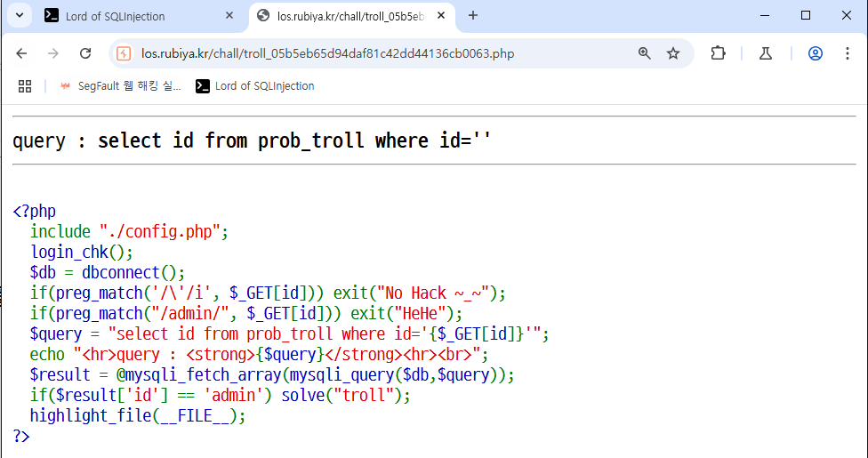Image resolution: width=868 pixels, height=458 pixels.
Task: Maximize the browser window
Action: [806, 15]
